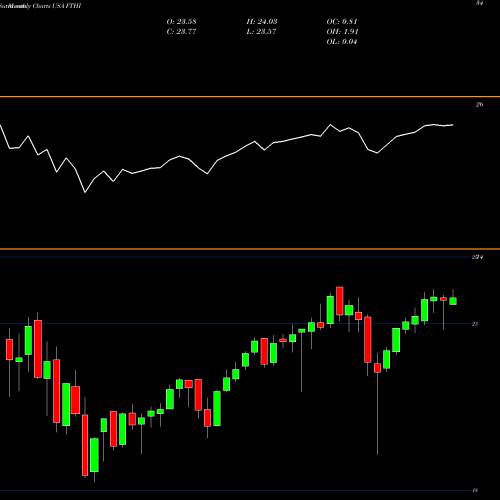The height and width of the screenshot is (500, 500).
Task: Click the Close price value C: 23.77
Action: point(181,32)
